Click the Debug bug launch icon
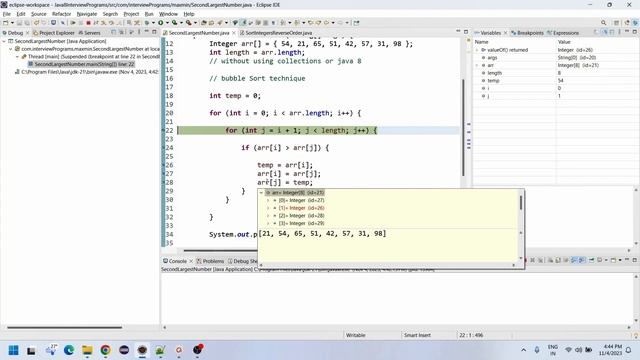The width and height of the screenshot is (640, 360). coord(147,23)
